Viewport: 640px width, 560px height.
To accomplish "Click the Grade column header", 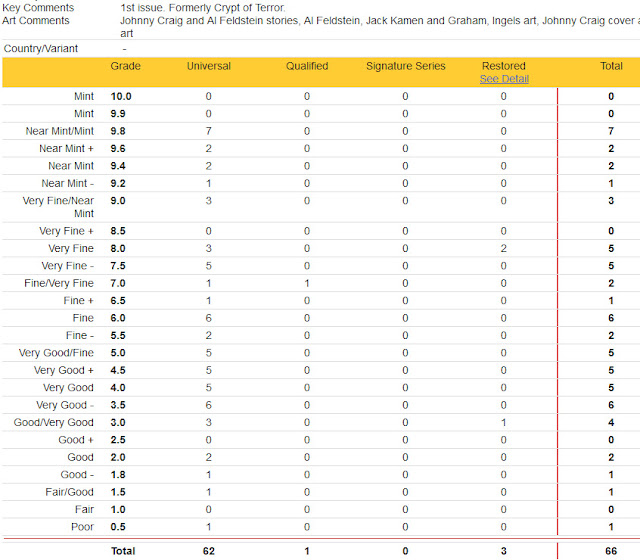I will click(125, 66).
